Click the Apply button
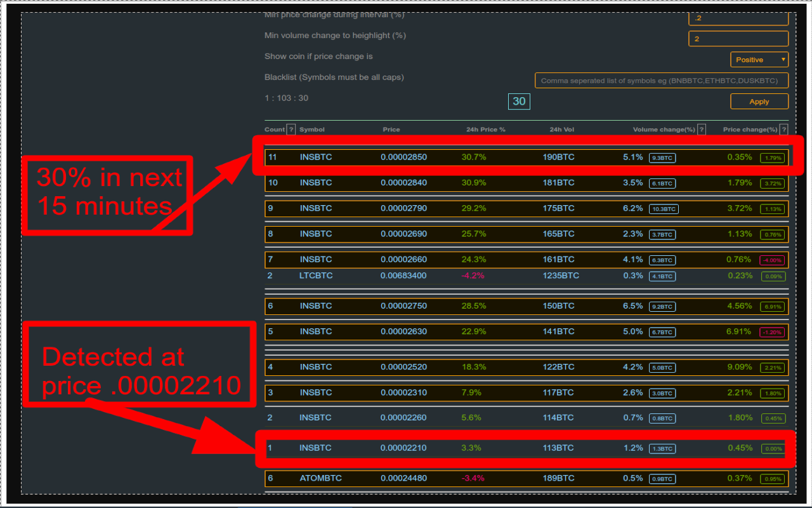 tap(759, 102)
